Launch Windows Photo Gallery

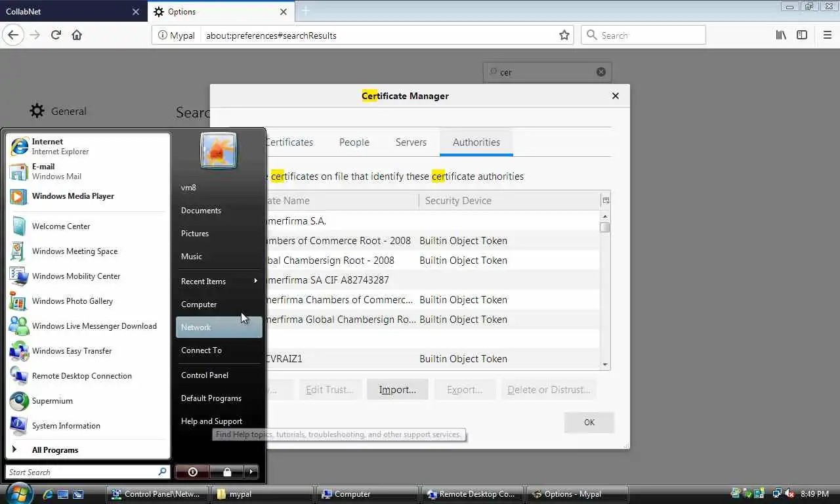(x=88, y=301)
